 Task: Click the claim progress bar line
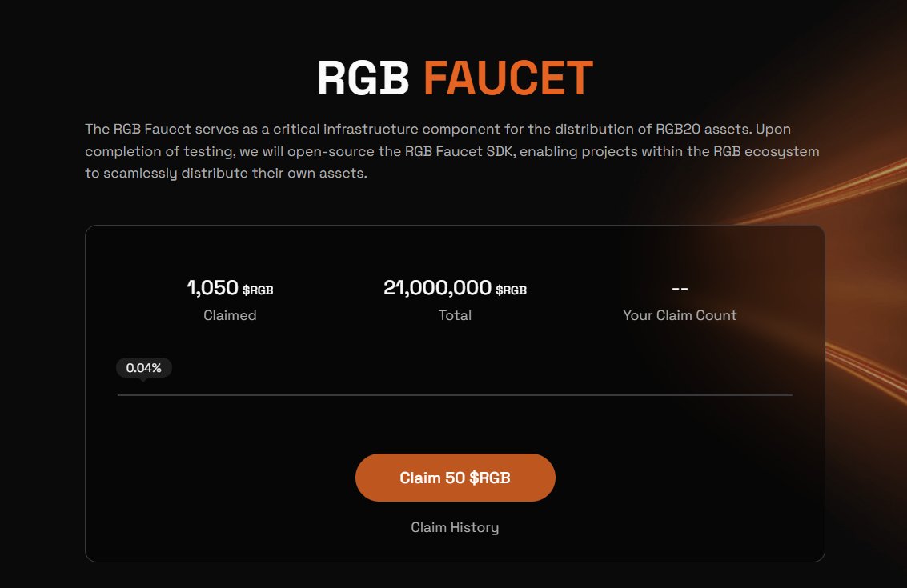[455, 395]
